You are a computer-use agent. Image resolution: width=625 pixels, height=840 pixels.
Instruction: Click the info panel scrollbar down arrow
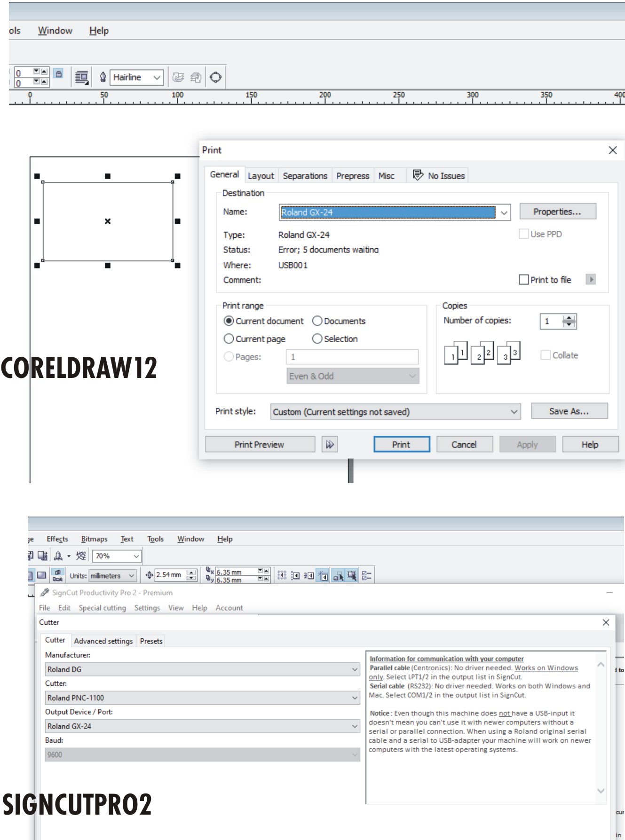tap(601, 791)
